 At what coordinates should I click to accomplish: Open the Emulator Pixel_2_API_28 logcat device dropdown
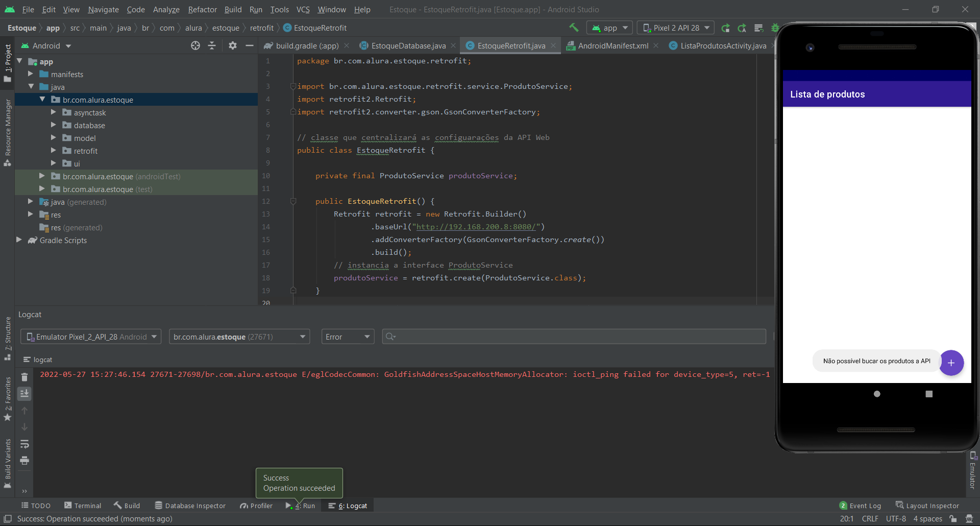click(x=91, y=337)
